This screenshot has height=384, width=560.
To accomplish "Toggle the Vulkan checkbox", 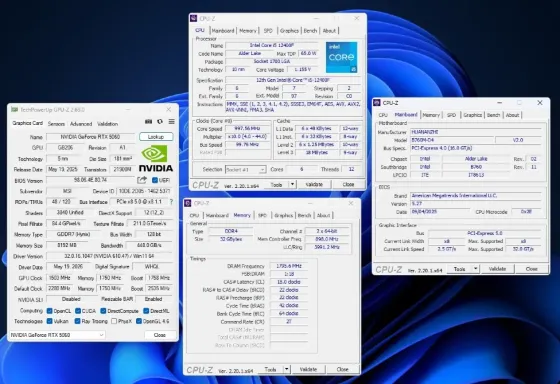I will click(x=50, y=321).
